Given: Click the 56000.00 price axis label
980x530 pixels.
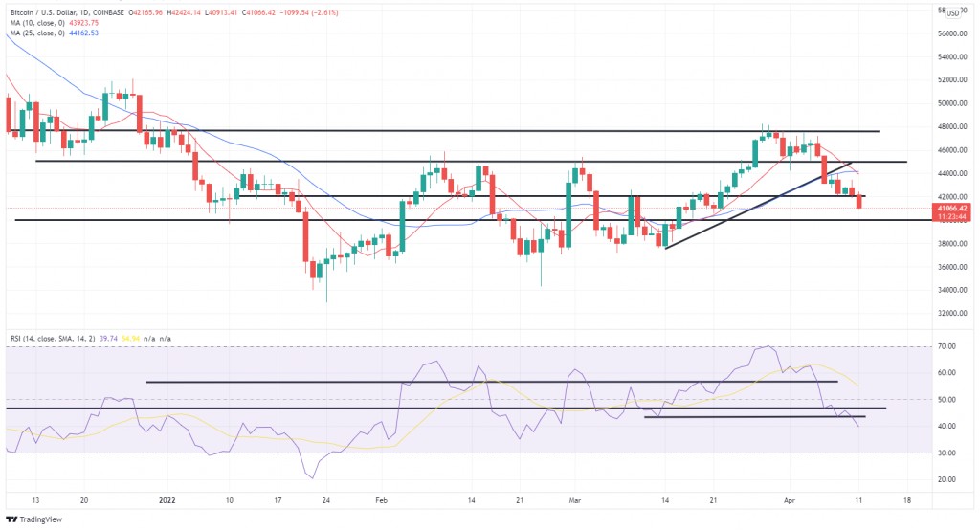Looking at the screenshot, I should coord(949,33).
